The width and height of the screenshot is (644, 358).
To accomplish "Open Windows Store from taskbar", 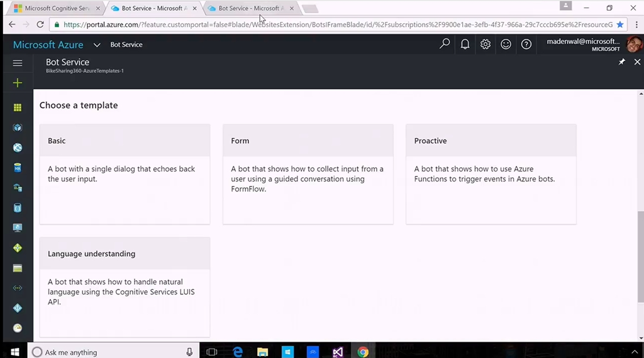I will coord(287,352).
